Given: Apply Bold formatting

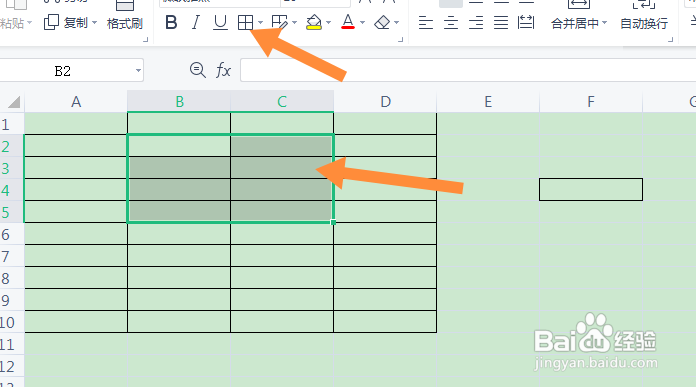Looking at the screenshot, I should tap(171, 22).
